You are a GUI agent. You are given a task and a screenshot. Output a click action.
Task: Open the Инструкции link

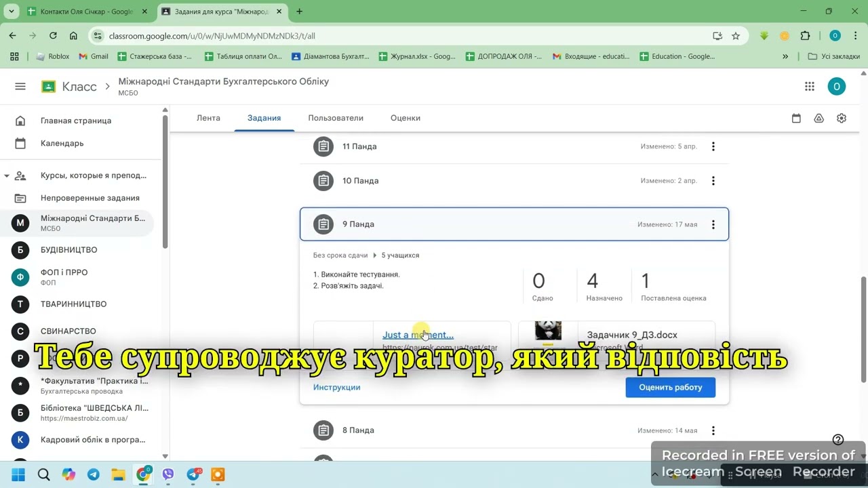[336, 387]
